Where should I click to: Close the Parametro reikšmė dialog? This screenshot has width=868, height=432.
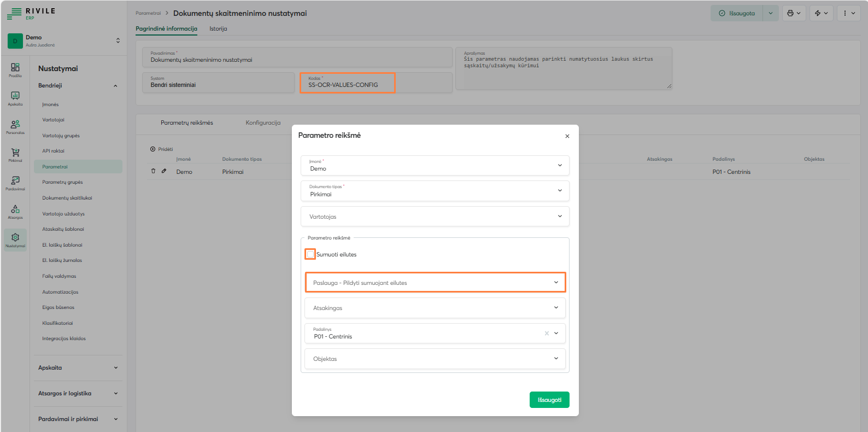pyautogui.click(x=567, y=136)
